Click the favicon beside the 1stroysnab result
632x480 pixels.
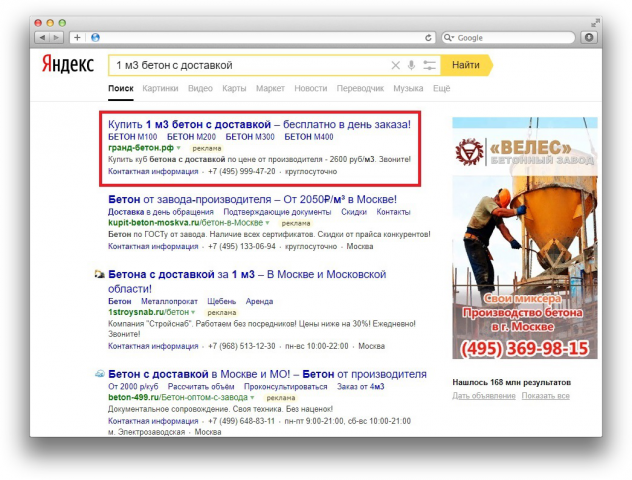[x=99, y=274]
